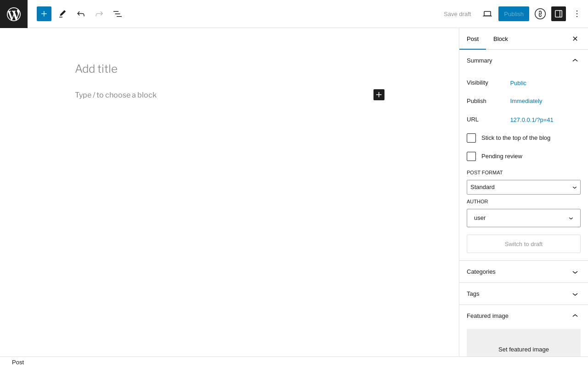Redo the last undone change
Screen dimensions: 588x368
pyautogui.click(x=99, y=14)
